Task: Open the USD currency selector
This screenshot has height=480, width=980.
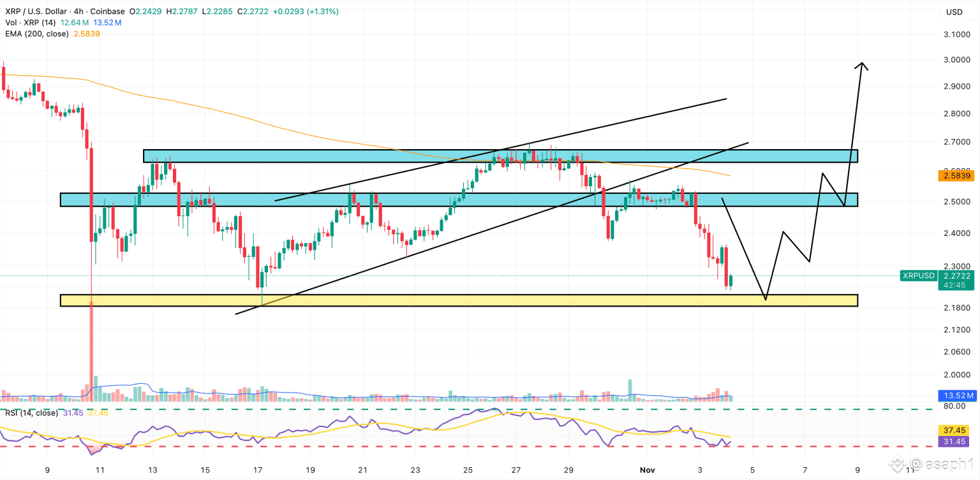Action: (954, 12)
